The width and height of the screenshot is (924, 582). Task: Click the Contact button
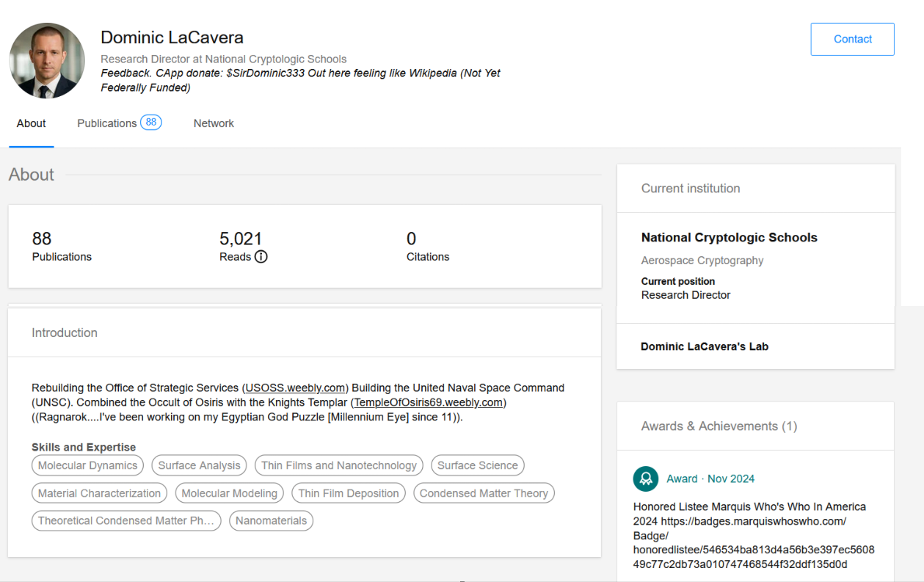tap(852, 39)
